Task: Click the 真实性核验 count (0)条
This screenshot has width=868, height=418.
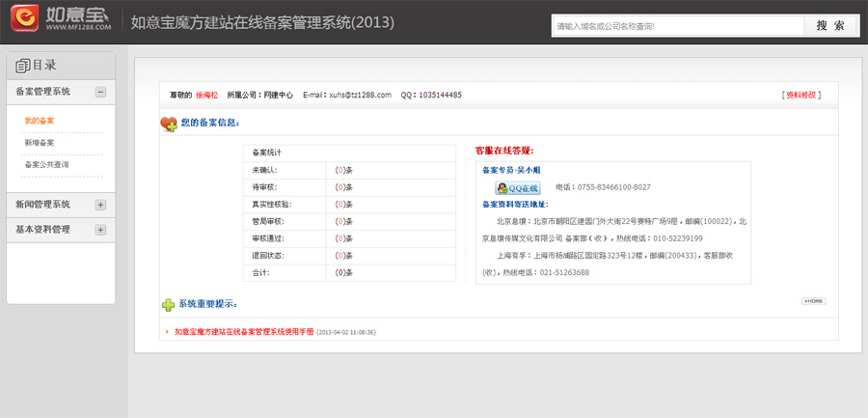Action: pyautogui.click(x=343, y=205)
